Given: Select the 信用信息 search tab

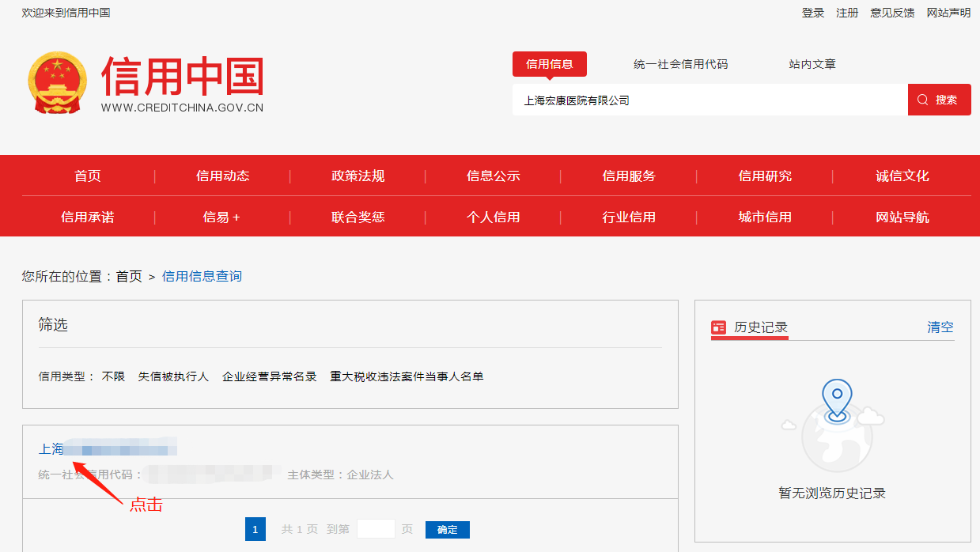Looking at the screenshot, I should 549,64.
